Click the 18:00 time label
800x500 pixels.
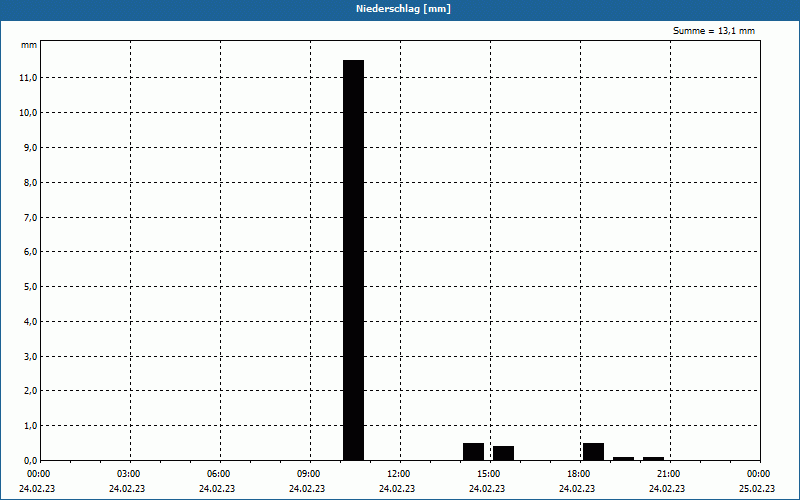[x=581, y=474]
